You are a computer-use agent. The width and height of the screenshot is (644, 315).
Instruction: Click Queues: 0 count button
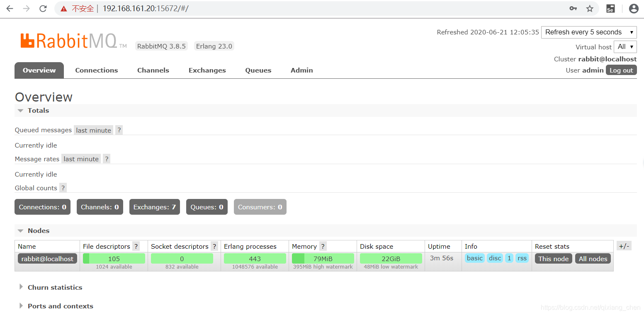[x=207, y=207]
